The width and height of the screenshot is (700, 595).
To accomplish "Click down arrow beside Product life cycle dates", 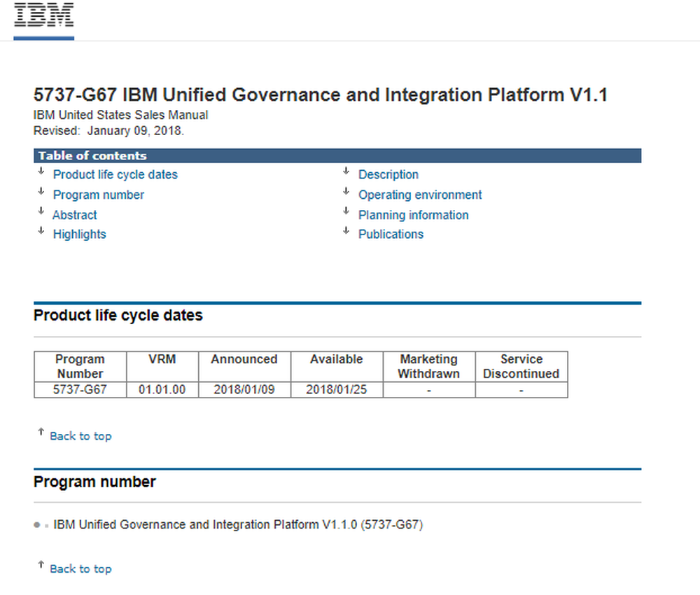I will tap(41, 171).
